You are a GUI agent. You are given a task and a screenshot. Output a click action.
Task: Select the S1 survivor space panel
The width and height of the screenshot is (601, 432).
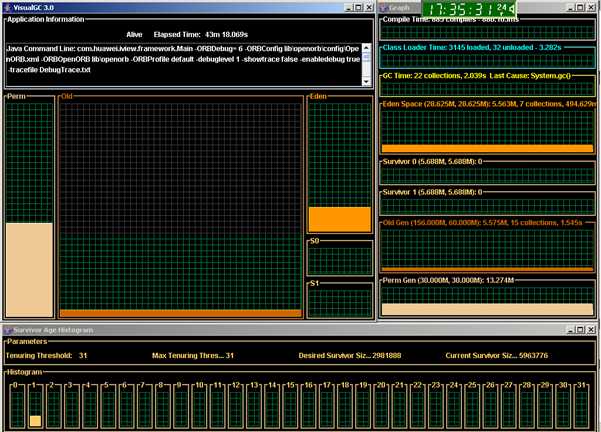pos(339,301)
